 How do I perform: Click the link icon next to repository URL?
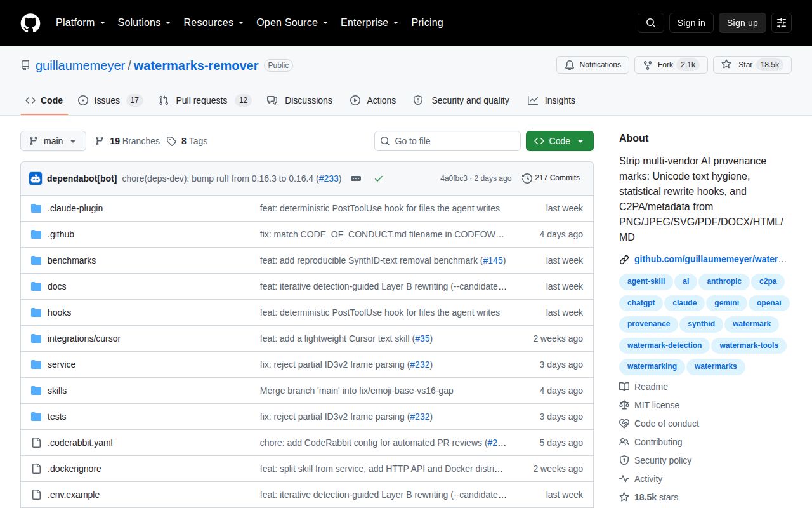624,259
